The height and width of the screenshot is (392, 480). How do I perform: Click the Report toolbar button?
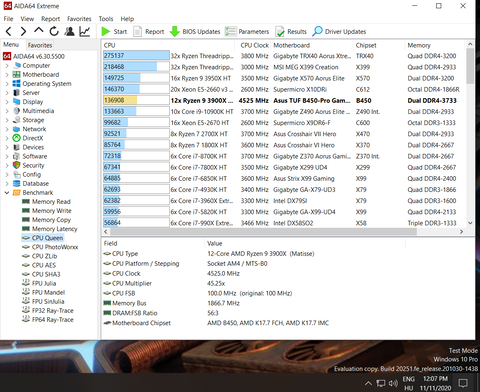149,31
